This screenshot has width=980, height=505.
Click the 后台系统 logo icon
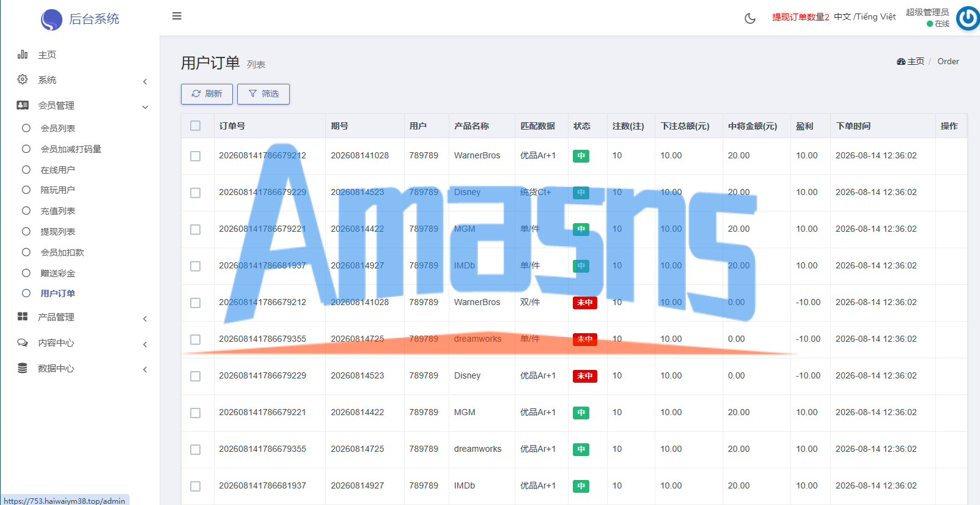51,20
